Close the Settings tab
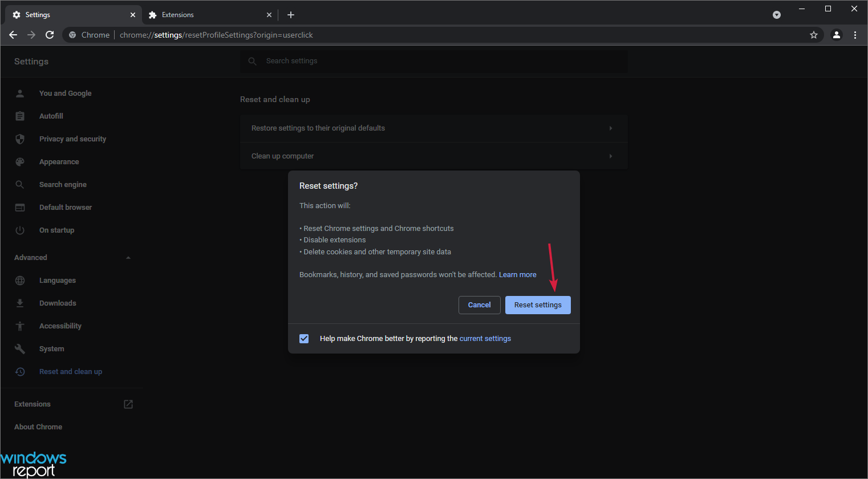Viewport: 868px width, 479px height. pyautogui.click(x=133, y=15)
